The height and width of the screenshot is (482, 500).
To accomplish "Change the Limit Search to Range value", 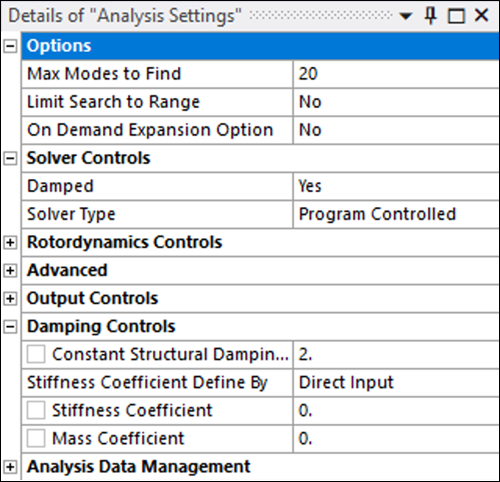I will tap(396, 102).
